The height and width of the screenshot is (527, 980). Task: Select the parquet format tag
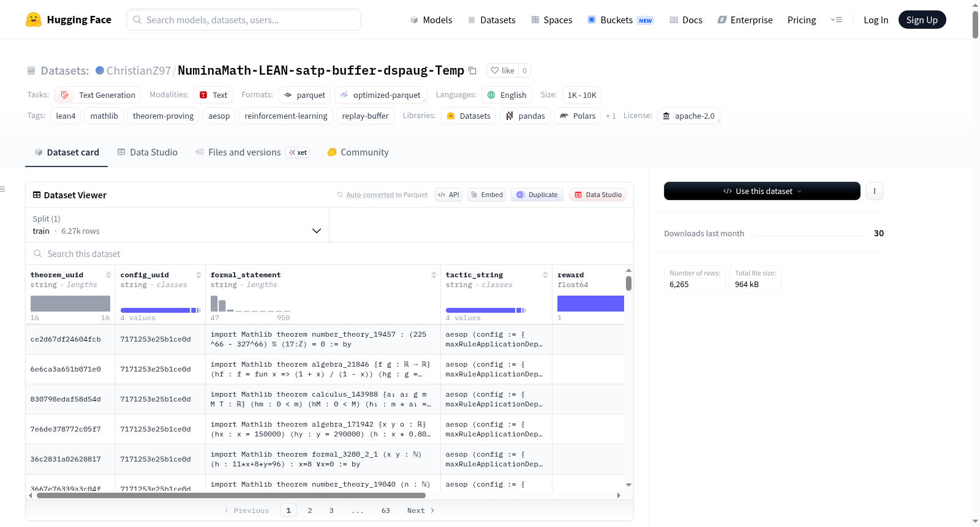tap(304, 95)
